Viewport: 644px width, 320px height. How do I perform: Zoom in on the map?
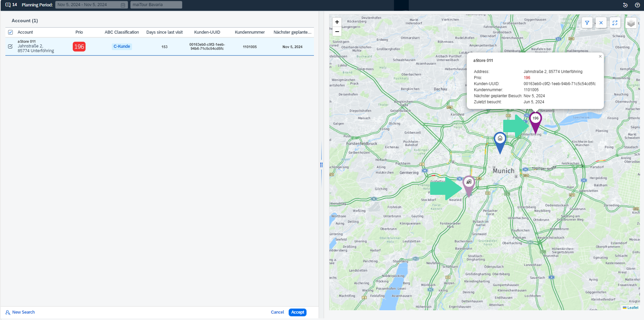point(337,22)
